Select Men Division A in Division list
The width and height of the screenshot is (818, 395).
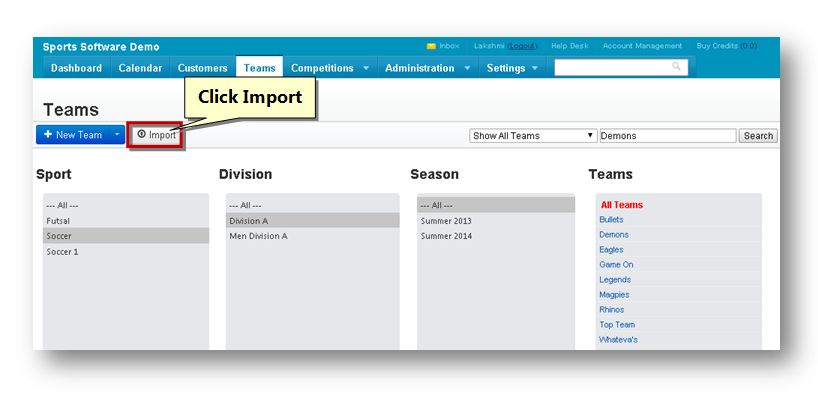pyautogui.click(x=312, y=236)
